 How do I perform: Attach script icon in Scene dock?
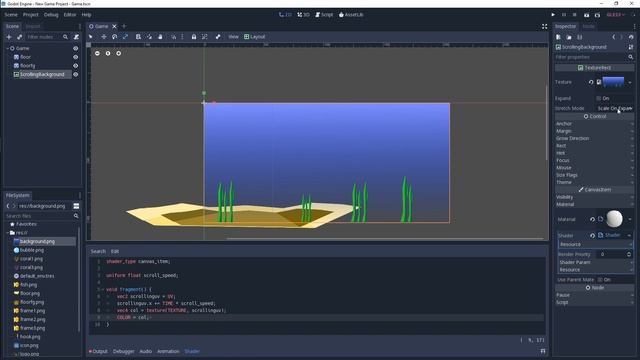pyautogui.click(x=76, y=37)
